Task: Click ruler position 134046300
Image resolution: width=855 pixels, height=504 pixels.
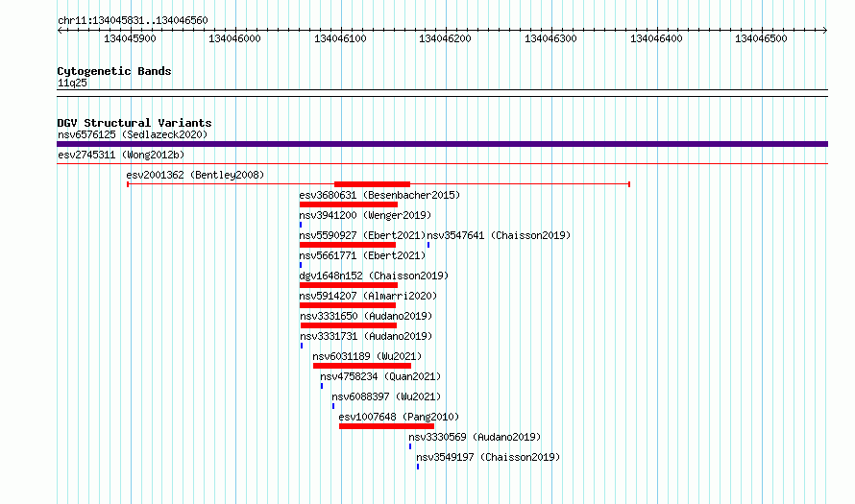Action: [x=550, y=38]
